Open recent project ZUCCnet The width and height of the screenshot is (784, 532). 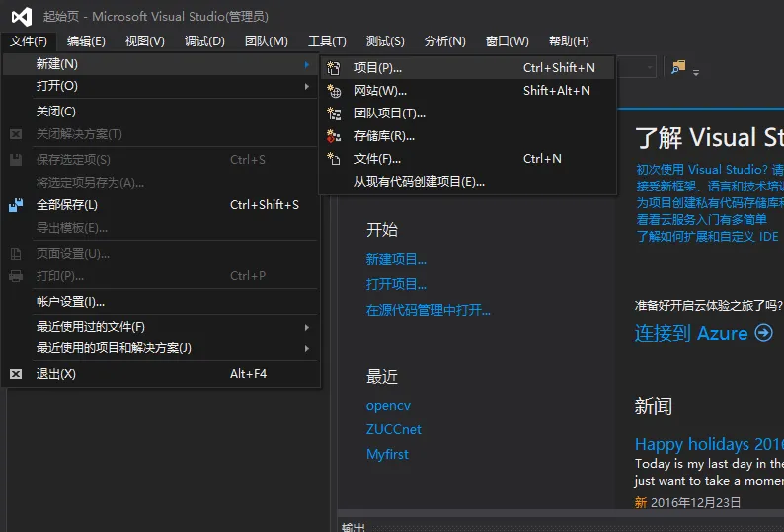point(394,429)
